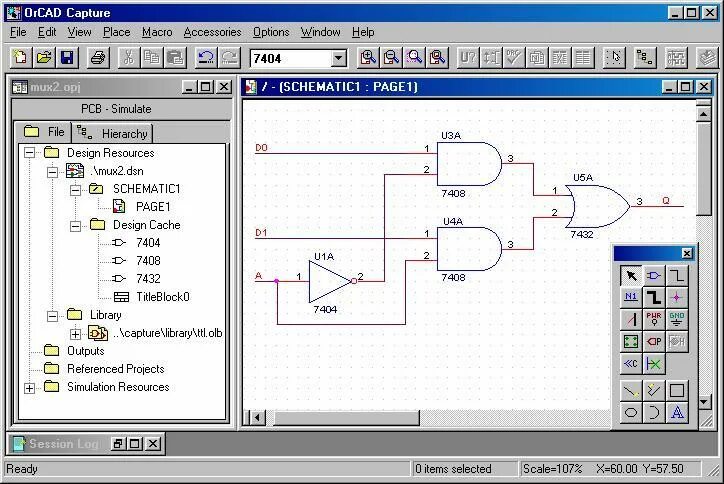Viewport: 724px width, 484px height.
Task: Select the Place Power PWR tool
Action: (654, 319)
